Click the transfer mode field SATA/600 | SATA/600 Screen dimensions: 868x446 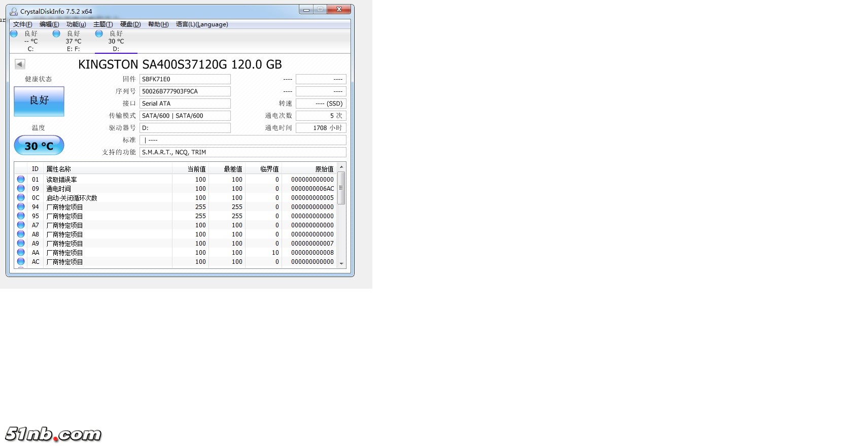[x=185, y=116]
